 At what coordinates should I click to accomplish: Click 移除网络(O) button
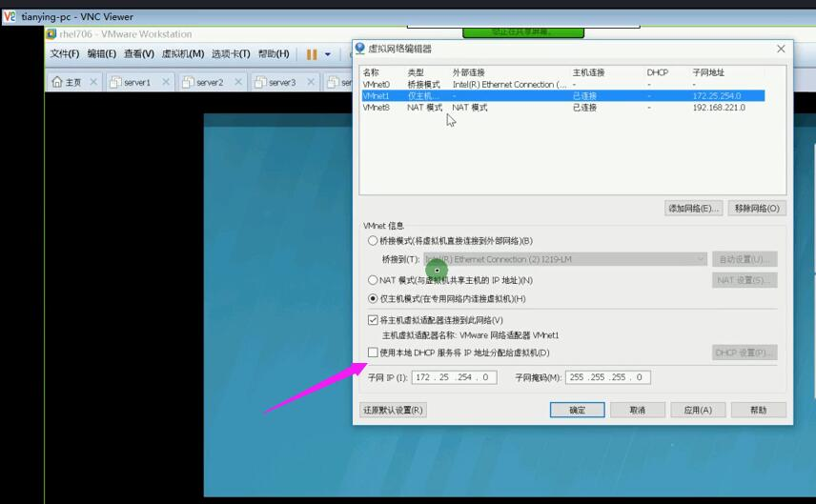point(757,208)
